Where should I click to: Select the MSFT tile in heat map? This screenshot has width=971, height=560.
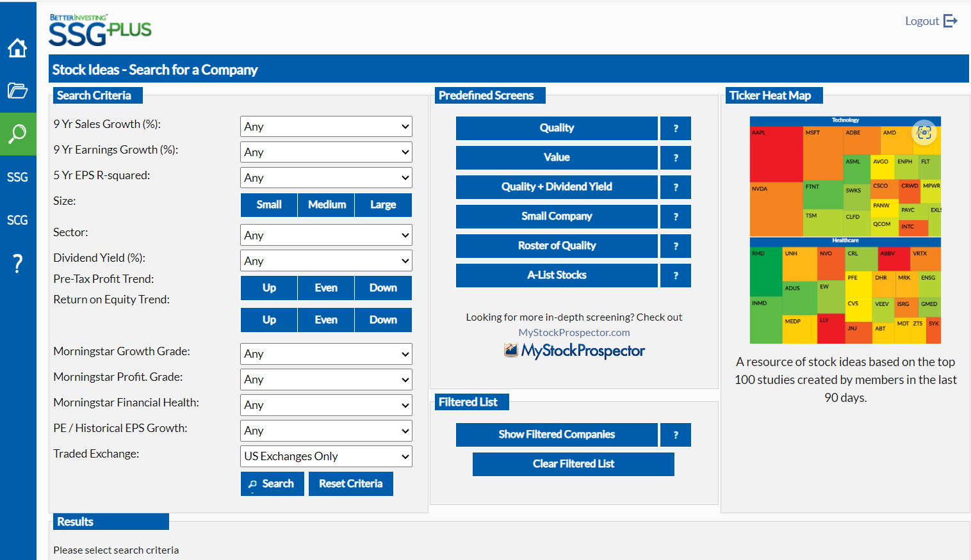(823, 153)
